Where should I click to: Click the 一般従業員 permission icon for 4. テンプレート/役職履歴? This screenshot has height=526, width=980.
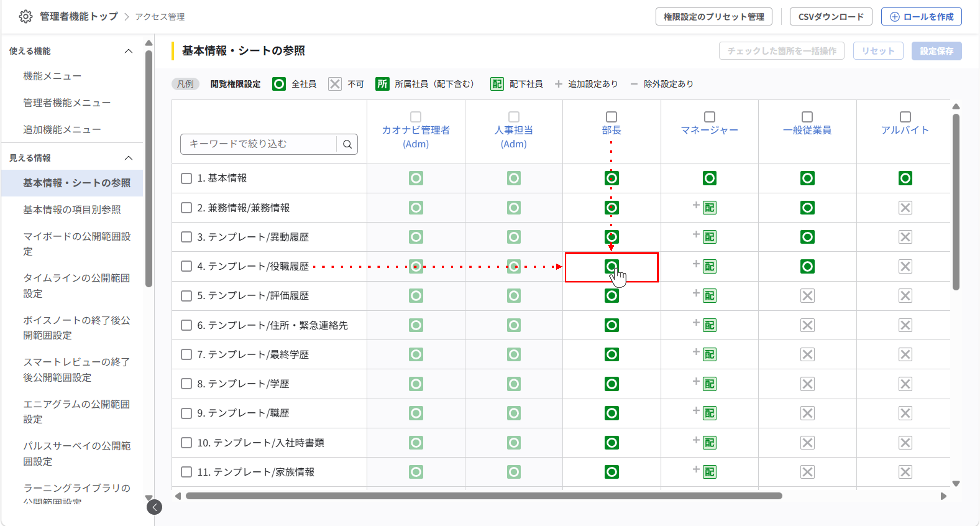click(x=807, y=266)
